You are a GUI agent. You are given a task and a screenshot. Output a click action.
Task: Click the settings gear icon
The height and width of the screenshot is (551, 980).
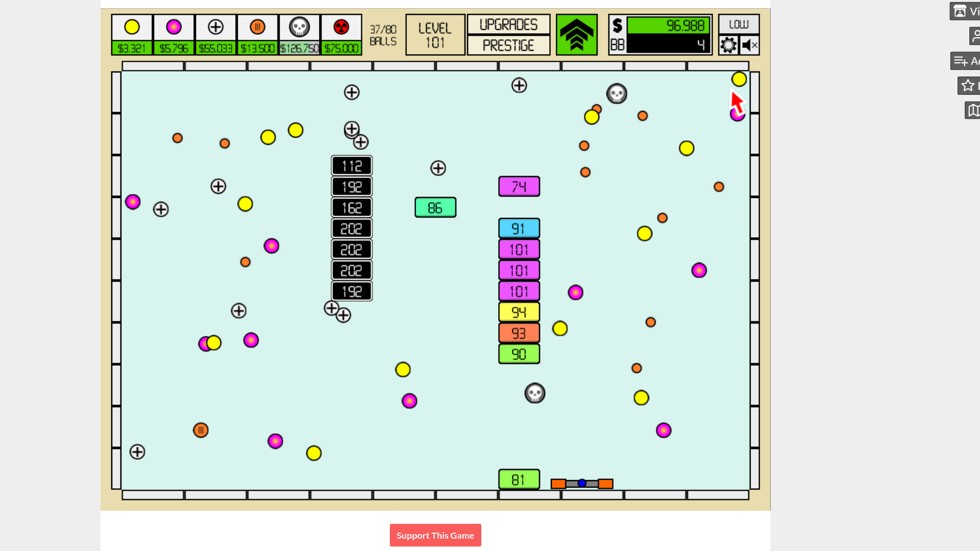[x=728, y=44]
